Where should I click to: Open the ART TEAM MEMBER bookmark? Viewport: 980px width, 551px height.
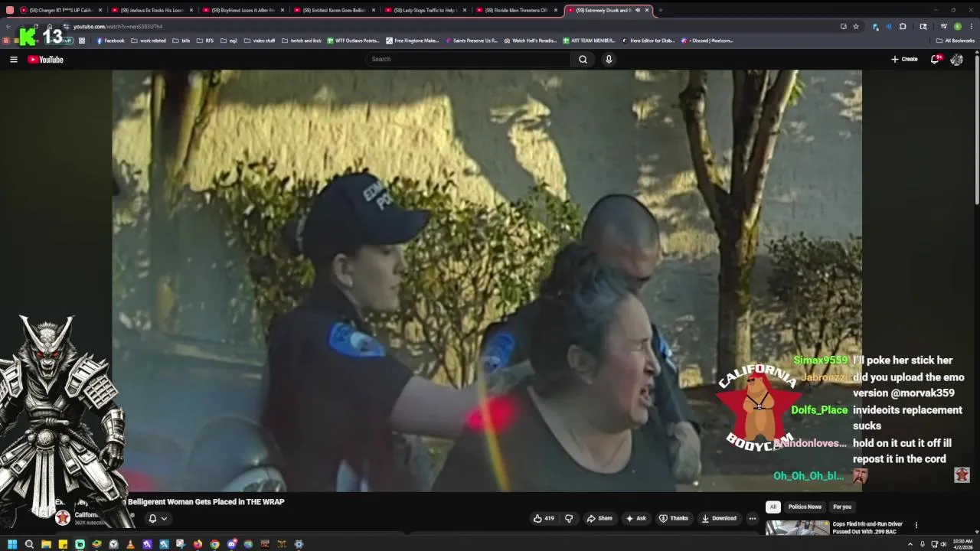pos(590,41)
